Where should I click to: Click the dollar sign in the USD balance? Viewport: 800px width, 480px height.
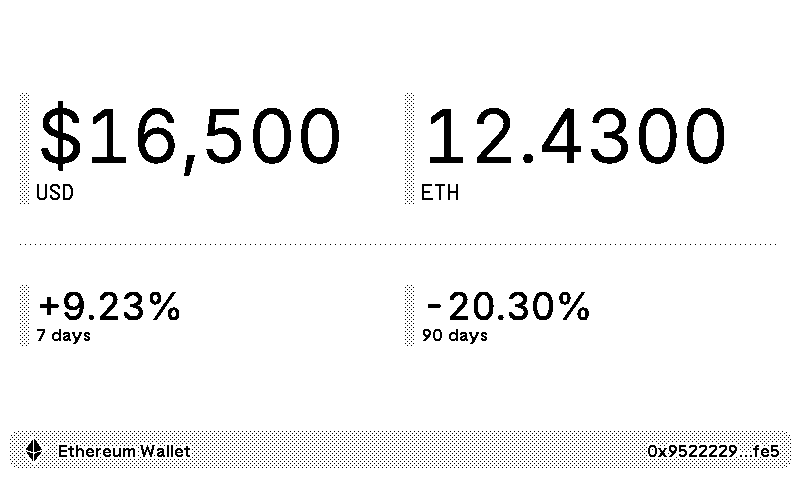pos(60,138)
